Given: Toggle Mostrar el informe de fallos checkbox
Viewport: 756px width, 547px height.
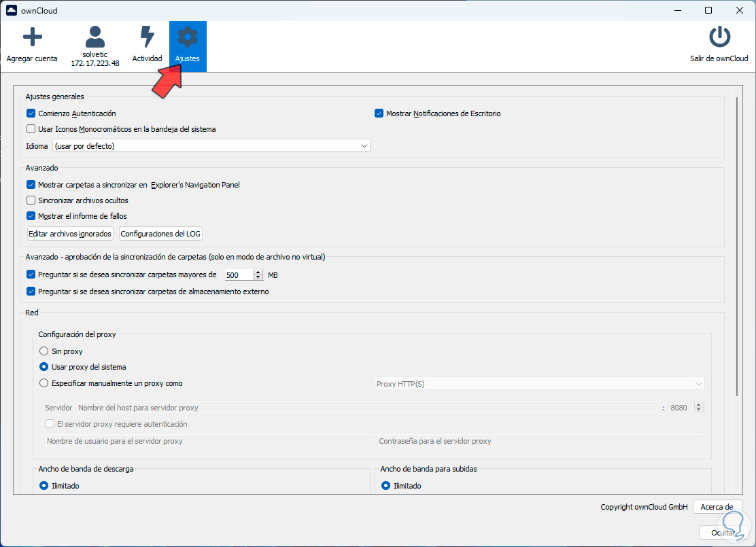Looking at the screenshot, I should (x=31, y=215).
